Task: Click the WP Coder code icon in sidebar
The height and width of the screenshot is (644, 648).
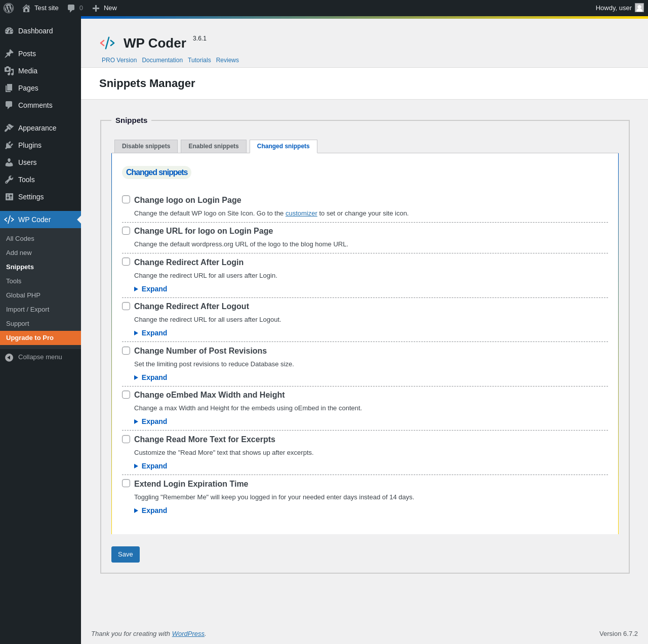Action: point(9,220)
